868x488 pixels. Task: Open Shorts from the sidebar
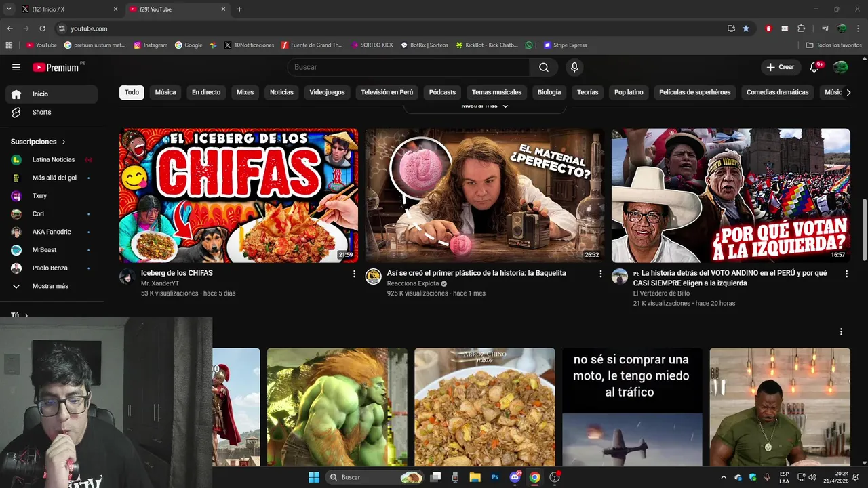click(x=52, y=112)
